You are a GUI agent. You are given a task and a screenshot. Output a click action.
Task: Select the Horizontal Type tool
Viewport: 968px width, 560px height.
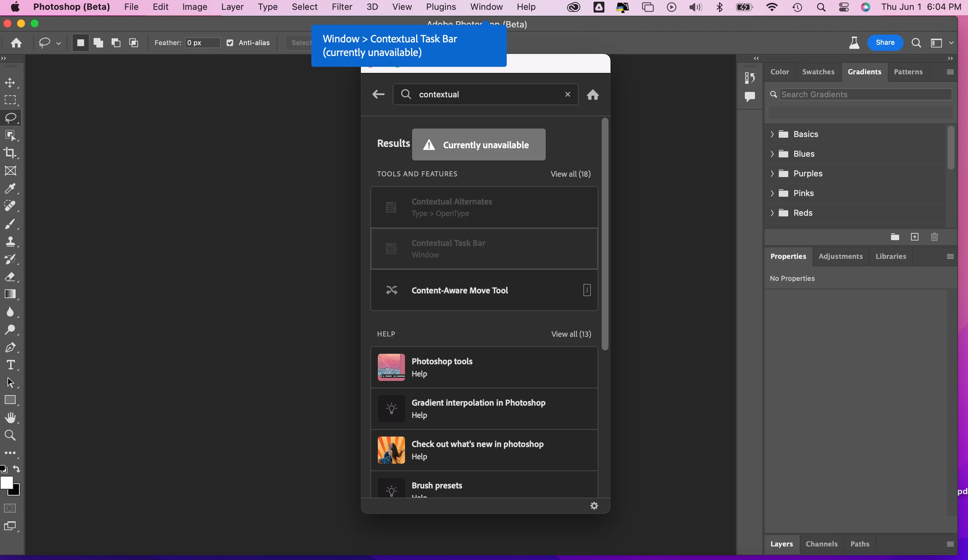point(10,365)
